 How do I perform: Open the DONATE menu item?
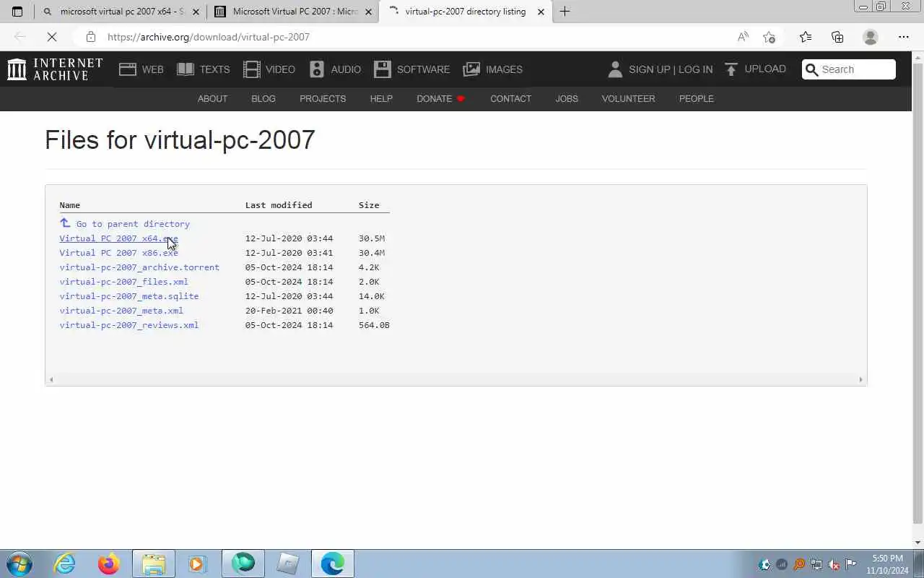(x=441, y=99)
